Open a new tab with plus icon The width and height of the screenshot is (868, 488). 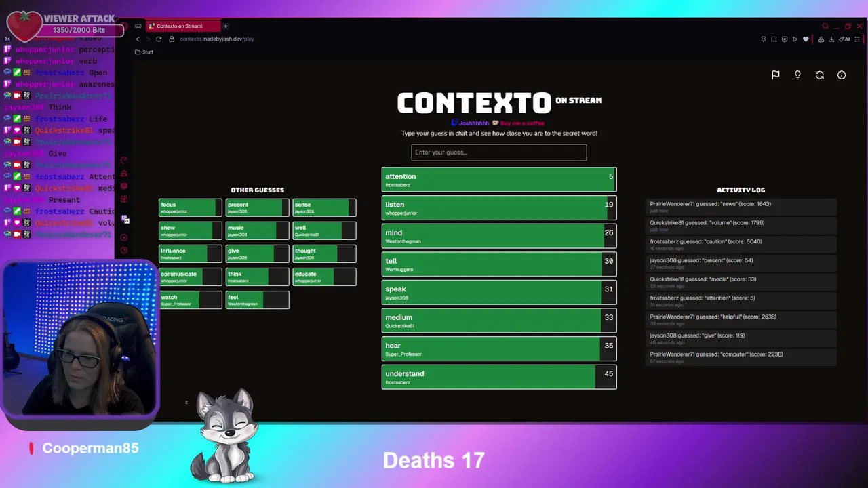226,26
